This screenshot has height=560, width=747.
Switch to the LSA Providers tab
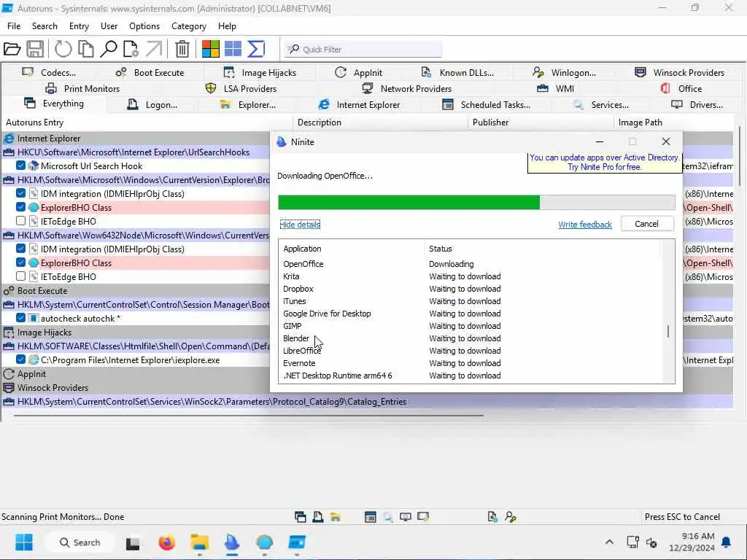click(241, 88)
